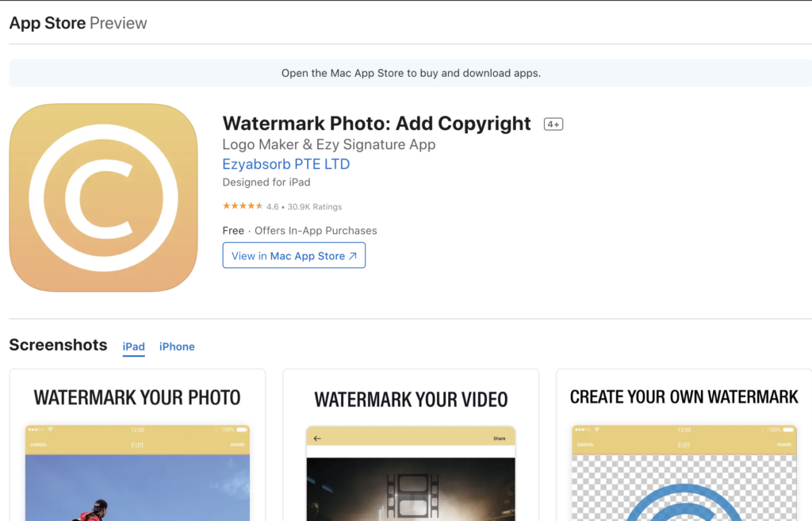Screen dimensions: 812x521
Task: Click Share in the video screenshot
Action: click(500, 439)
